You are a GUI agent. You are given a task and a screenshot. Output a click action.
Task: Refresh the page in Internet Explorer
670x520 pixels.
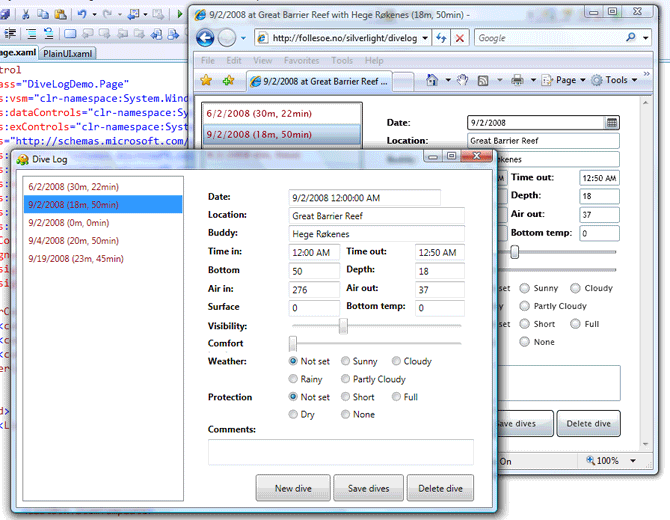point(441,38)
